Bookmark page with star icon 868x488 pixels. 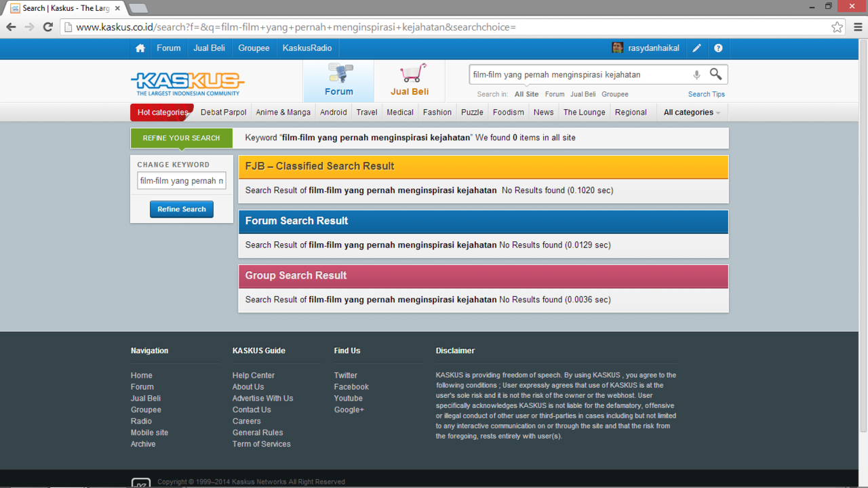(837, 27)
